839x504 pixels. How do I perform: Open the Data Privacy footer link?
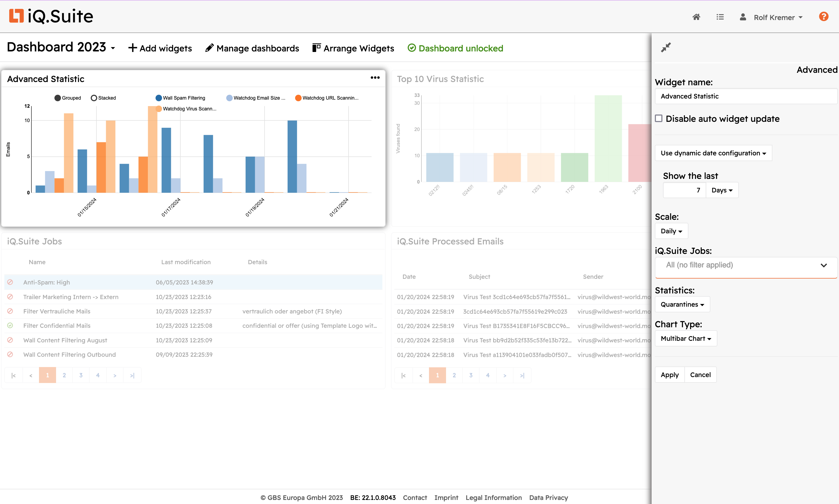[548, 497]
